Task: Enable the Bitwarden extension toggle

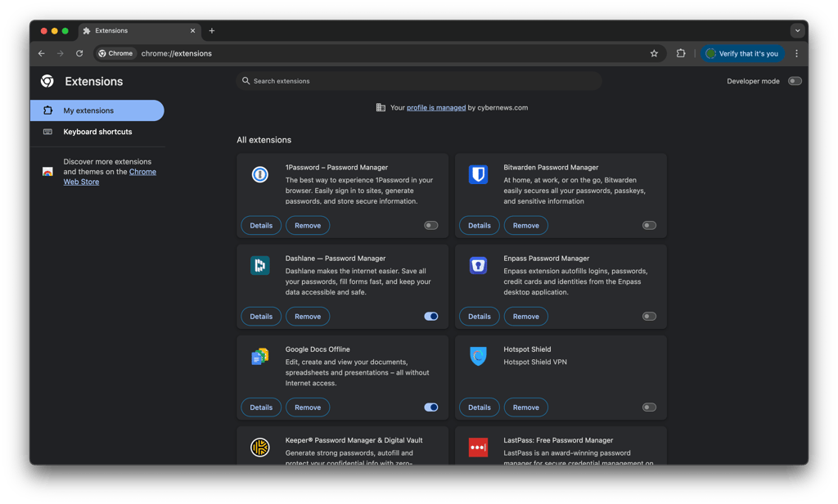Action: [x=649, y=226]
